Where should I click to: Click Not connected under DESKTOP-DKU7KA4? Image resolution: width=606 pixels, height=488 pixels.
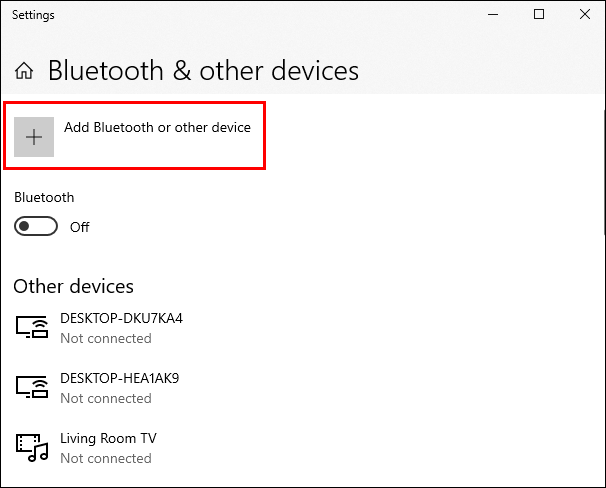click(x=106, y=339)
